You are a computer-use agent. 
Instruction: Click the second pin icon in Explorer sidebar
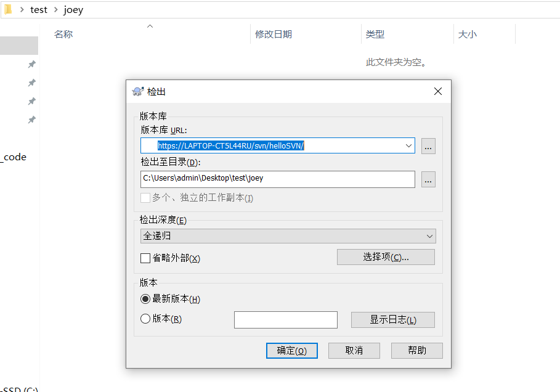pos(32,83)
